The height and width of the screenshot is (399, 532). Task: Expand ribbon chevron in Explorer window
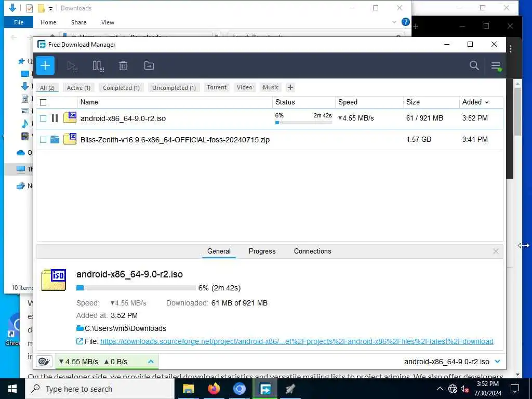click(x=394, y=22)
